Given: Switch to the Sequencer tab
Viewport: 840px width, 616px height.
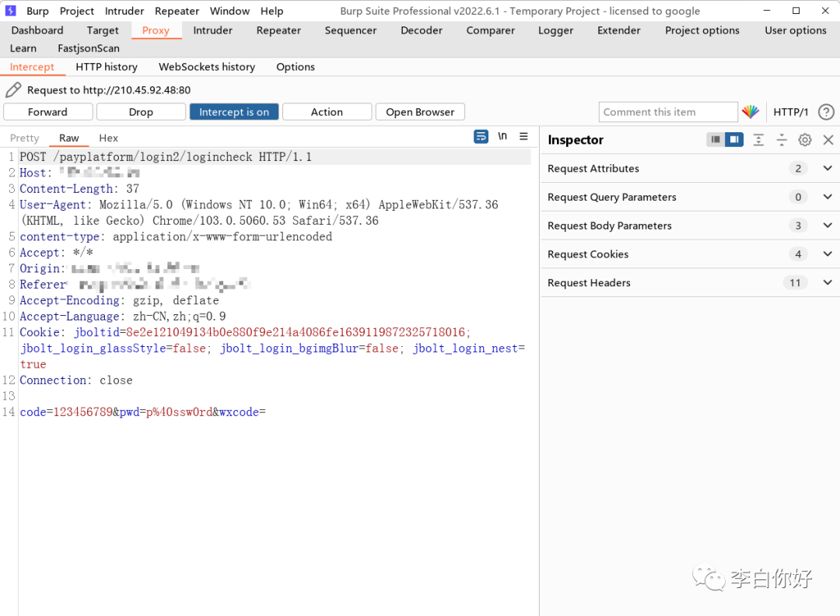Looking at the screenshot, I should coord(350,30).
